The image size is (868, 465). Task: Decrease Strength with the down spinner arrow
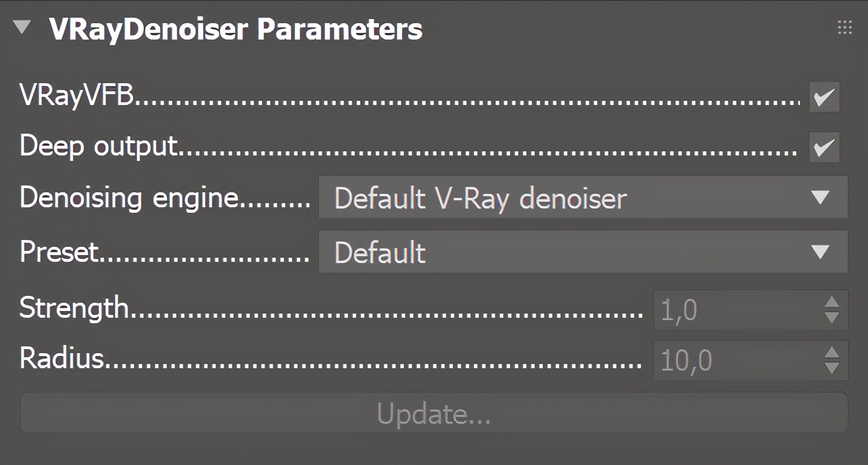coord(832,318)
